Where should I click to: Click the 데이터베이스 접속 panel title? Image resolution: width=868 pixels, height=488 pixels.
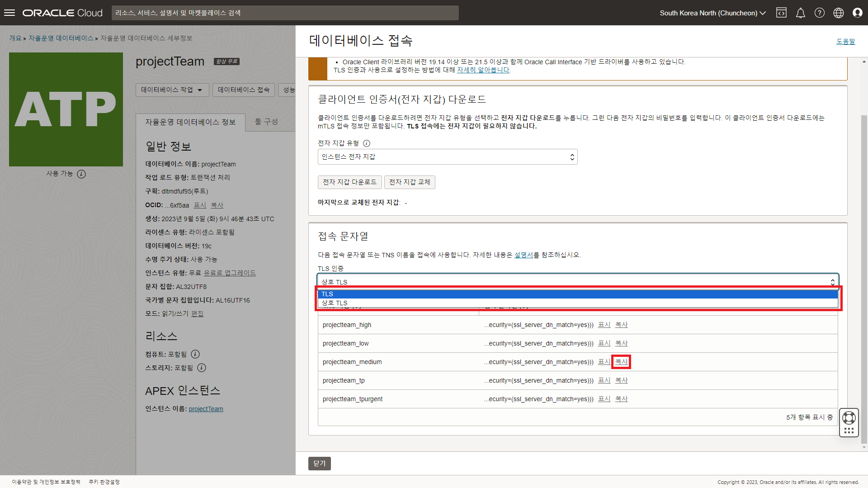(361, 41)
